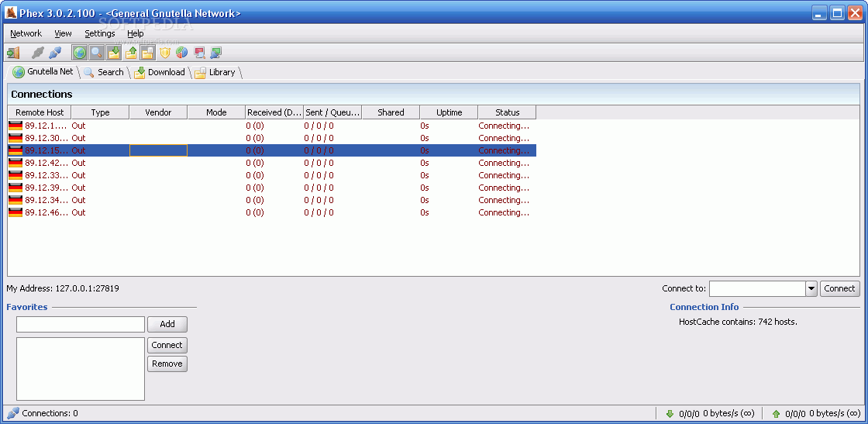
Task: Click the gray disconnect-network plug icon
Action: click(37, 53)
